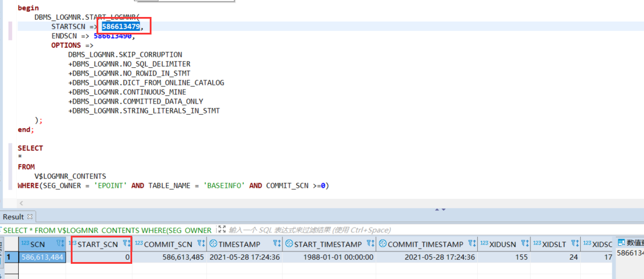Click the SQL filter expression input field

click(x=310, y=230)
